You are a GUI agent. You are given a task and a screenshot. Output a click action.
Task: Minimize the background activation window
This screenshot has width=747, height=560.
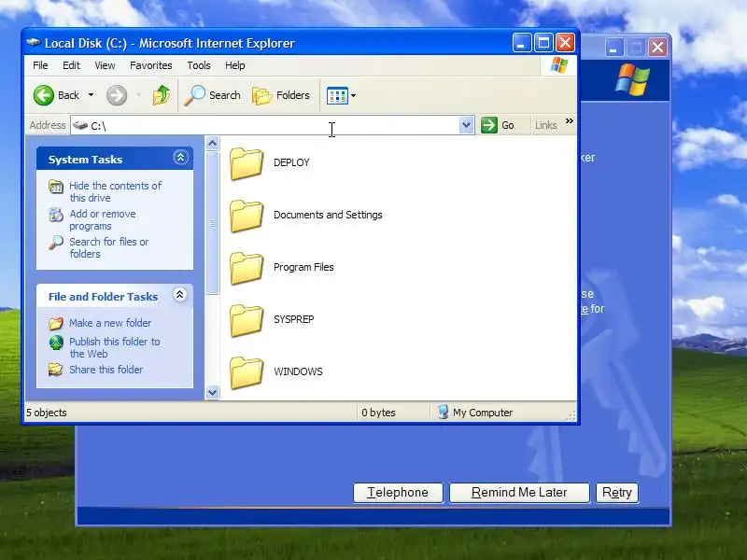coord(614,48)
